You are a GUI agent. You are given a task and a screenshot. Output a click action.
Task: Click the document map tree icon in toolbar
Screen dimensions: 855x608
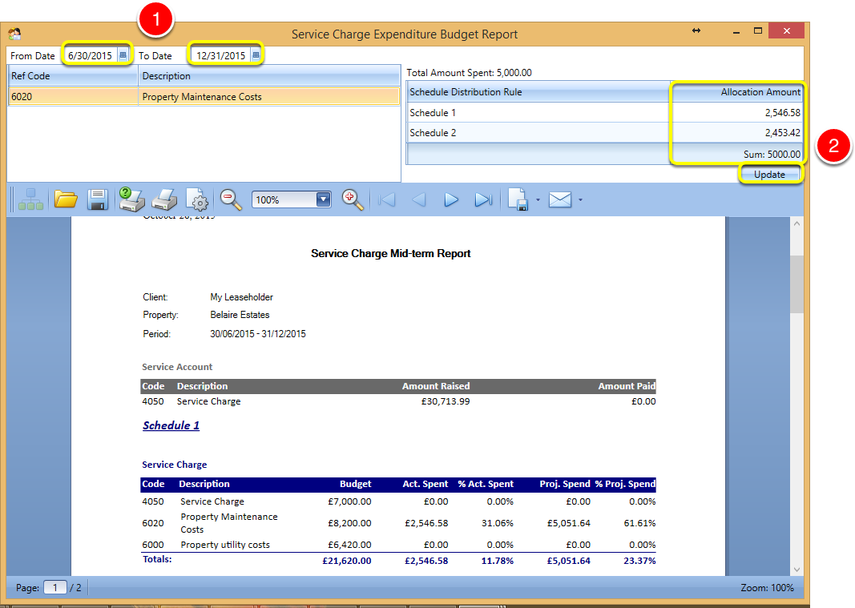31,200
